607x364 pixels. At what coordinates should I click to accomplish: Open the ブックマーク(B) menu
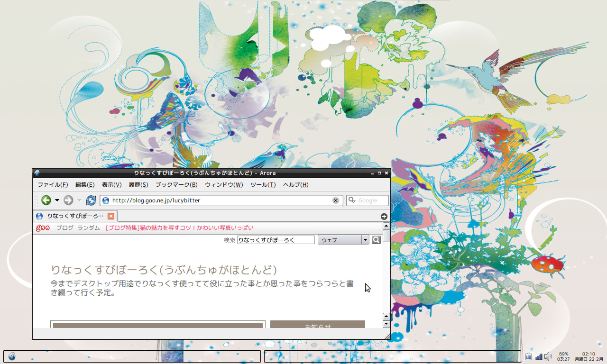(176, 185)
